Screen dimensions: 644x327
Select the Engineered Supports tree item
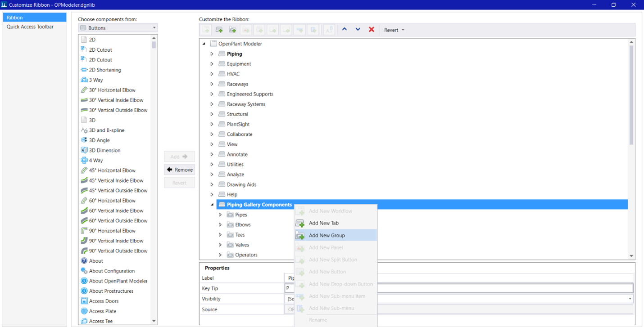click(250, 94)
